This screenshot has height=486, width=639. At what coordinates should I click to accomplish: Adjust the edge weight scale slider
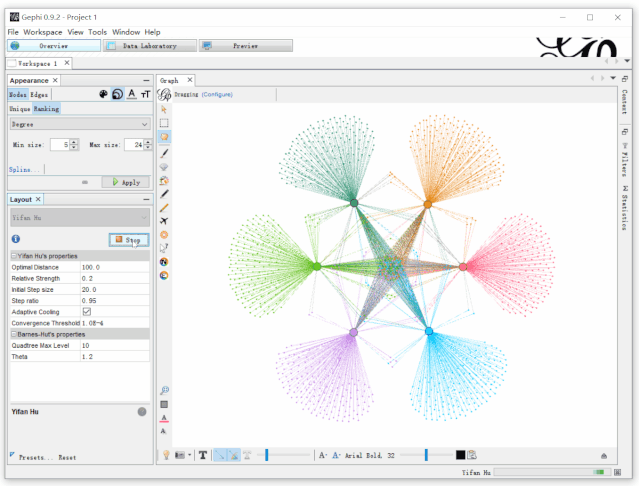pos(267,455)
